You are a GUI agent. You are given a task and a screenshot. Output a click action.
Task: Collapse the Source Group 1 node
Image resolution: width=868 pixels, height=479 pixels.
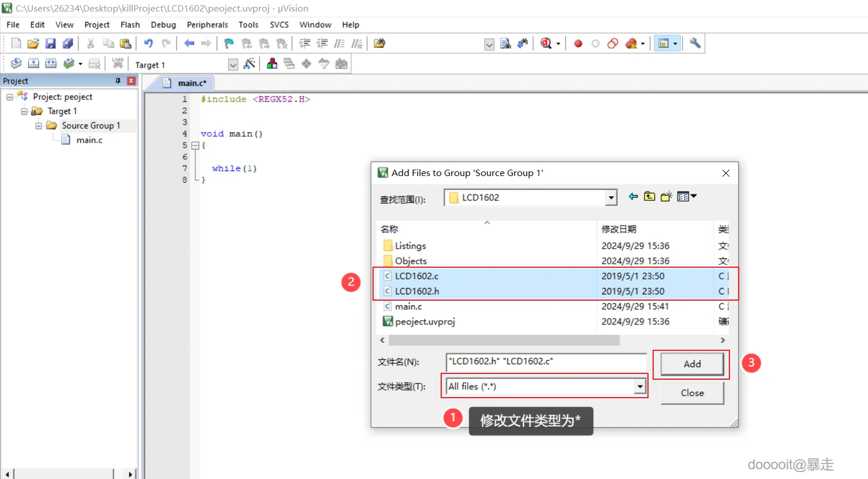pyautogui.click(x=39, y=126)
